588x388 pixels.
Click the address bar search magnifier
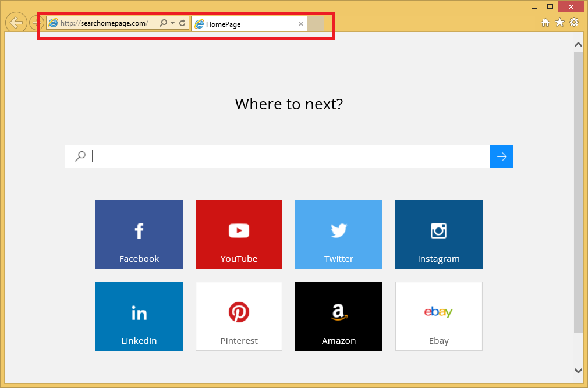164,23
